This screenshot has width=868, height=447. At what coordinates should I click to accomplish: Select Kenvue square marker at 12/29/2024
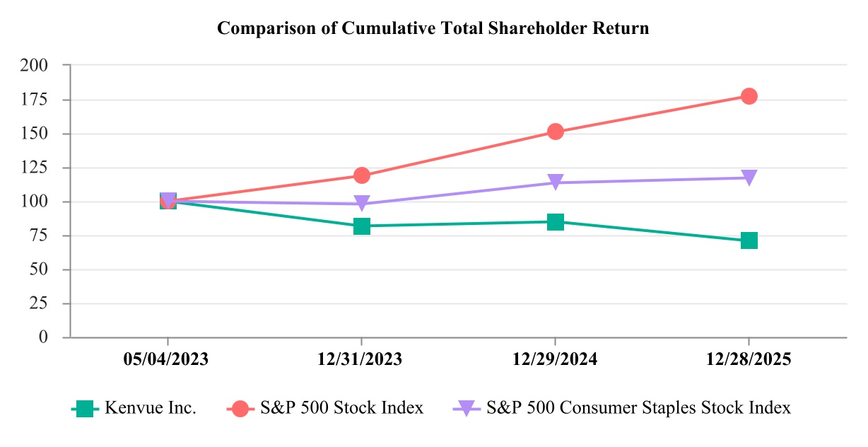[556, 222]
